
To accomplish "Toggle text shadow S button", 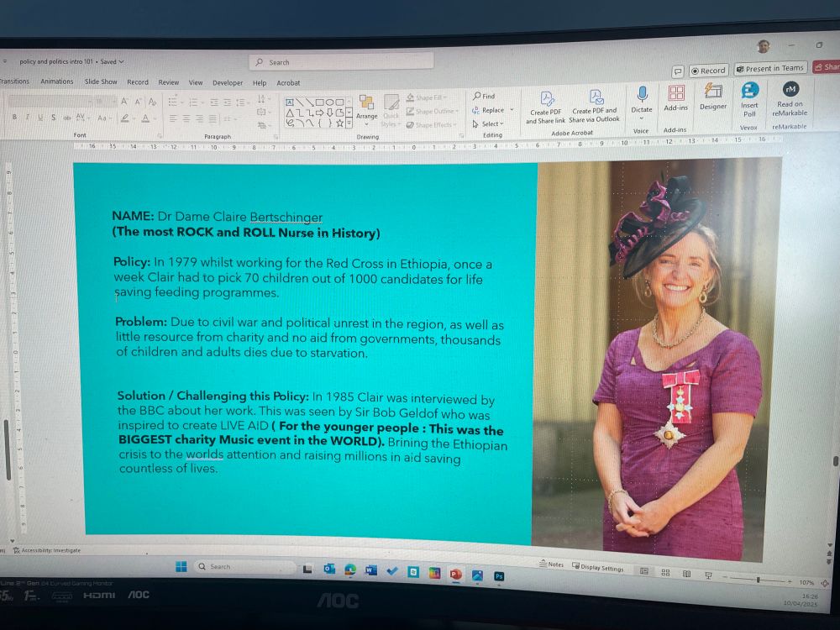I will [x=53, y=117].
